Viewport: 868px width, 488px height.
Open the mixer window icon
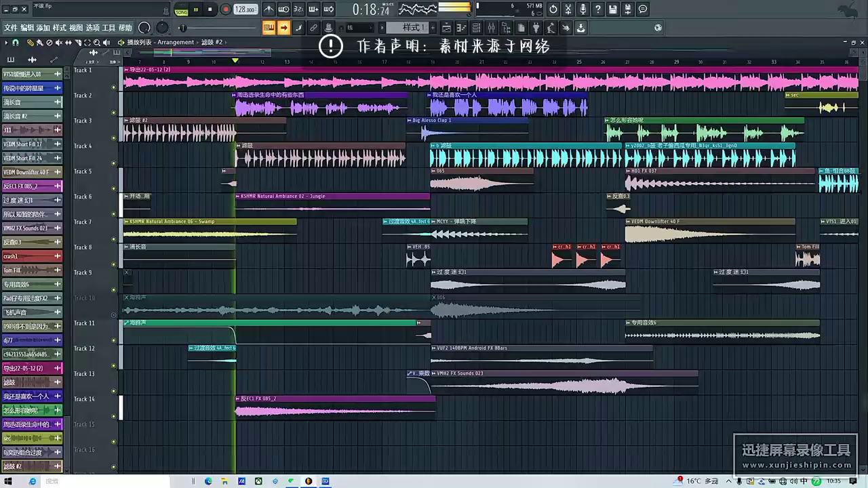(x=492, y=28)
